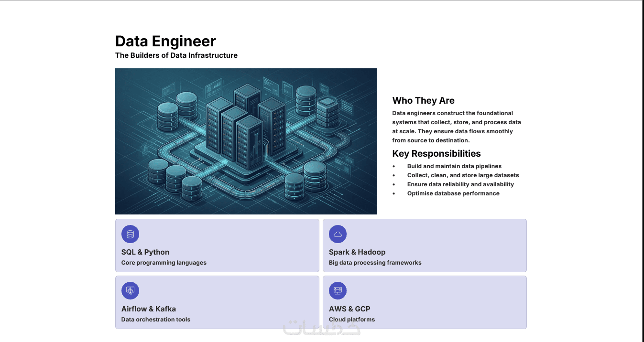The height and width of the screenshot is (342, 644).
Task: Select 'Data orchestration tools' text
Action: tap(156, 320)
